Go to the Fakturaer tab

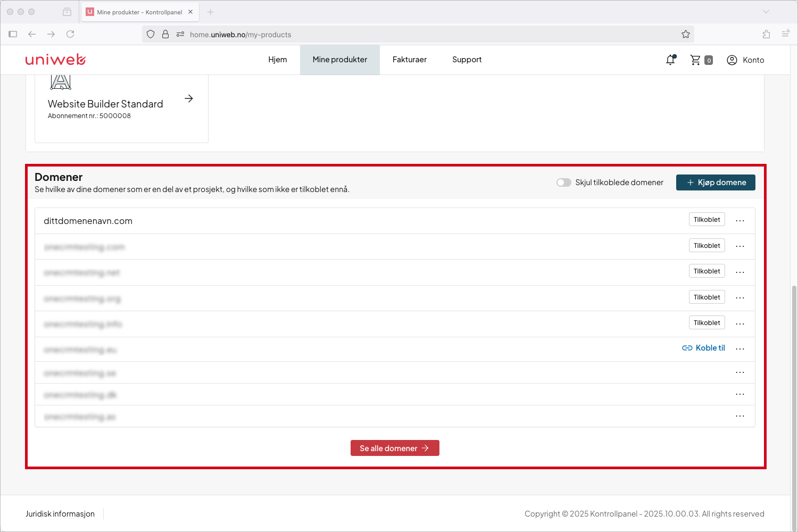(x=410, y=60)
